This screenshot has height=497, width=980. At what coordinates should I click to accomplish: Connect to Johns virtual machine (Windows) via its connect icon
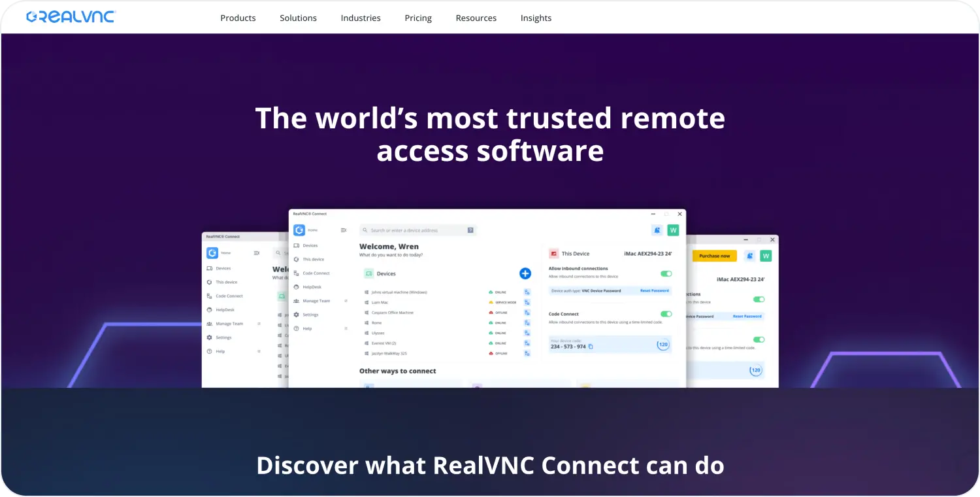(x=527, y=292)
